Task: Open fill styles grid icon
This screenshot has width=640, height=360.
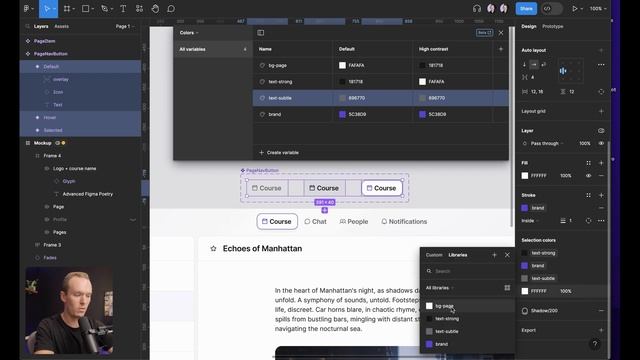Action: 588,163
